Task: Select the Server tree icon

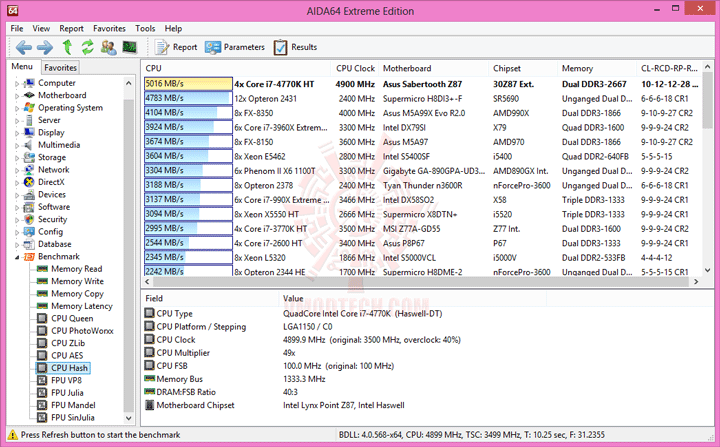Action: pyautogui.click(x=29, y=120)
